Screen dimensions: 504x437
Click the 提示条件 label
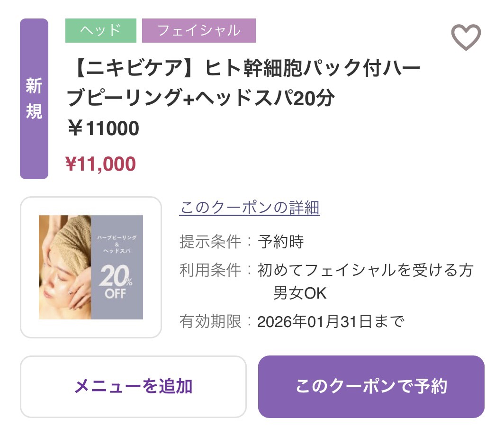[210, 242]
